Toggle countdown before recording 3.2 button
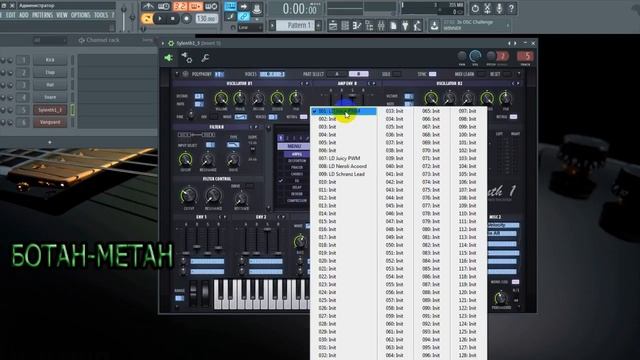The height and width of the screenshot is (360, 640). [180, 6]
